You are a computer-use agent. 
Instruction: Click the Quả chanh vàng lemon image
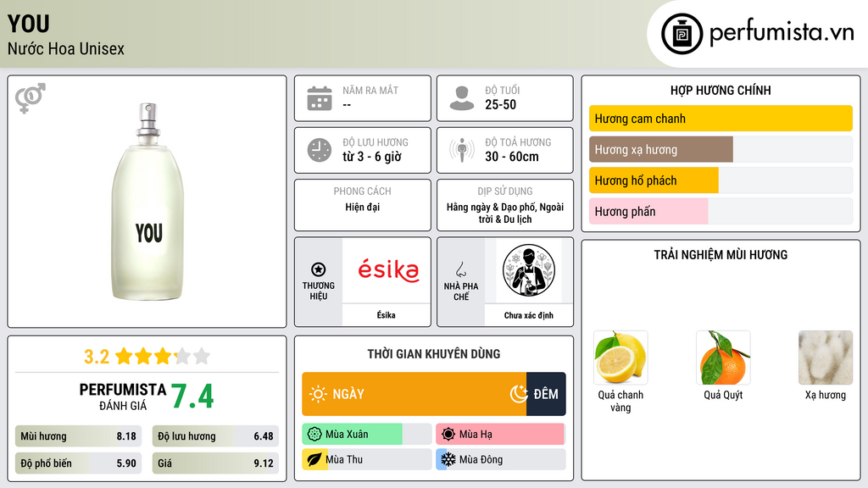click(620, 358)
